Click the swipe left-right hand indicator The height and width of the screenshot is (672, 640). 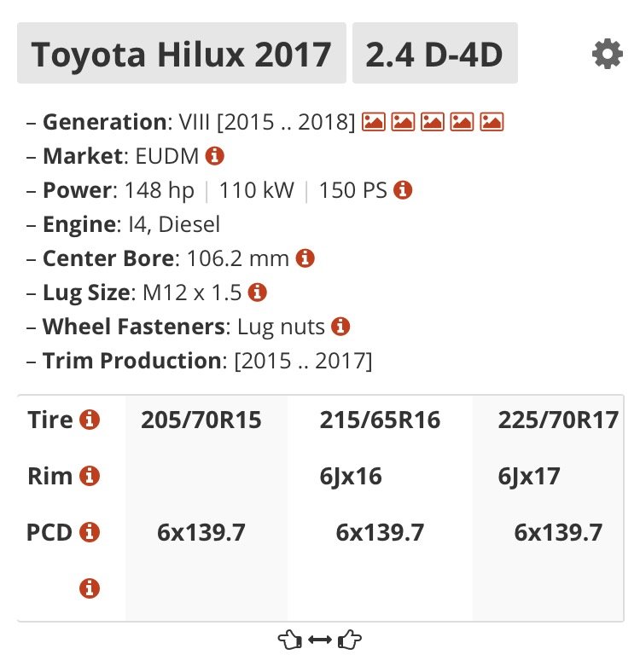[320, 640]
